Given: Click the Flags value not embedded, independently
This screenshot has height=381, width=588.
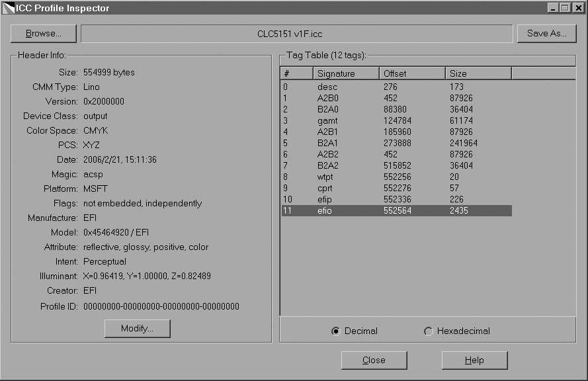Looking at the screenshot, I should (142, 204).
